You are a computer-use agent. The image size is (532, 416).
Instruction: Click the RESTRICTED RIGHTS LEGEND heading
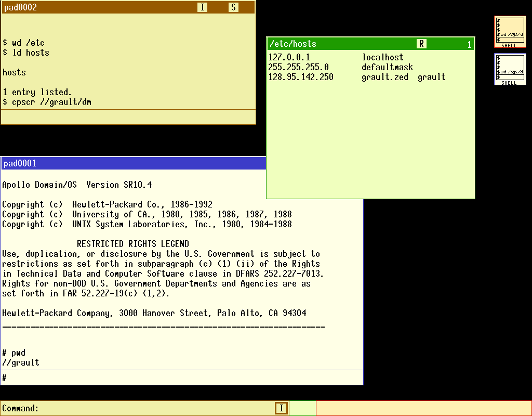pyautogui.click(x=132, y=244)
